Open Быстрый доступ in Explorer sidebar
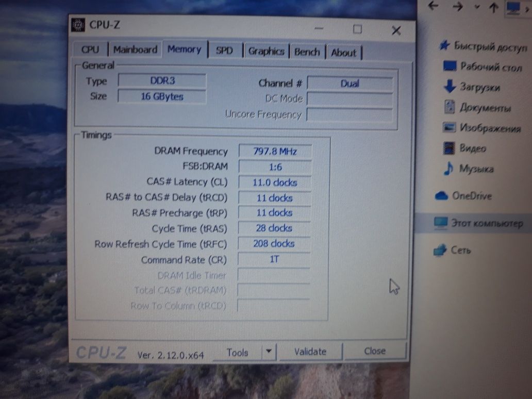The width and height of the screenshot is (532, 399). 490,46
